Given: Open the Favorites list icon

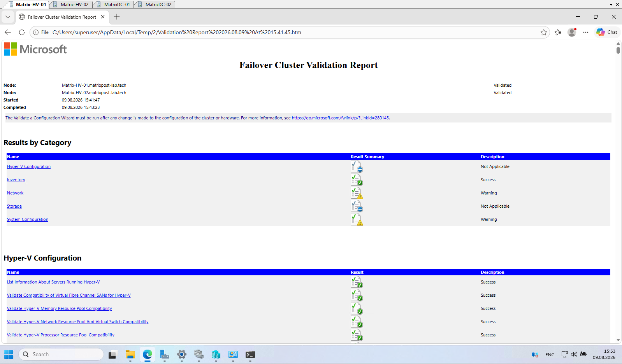Looking at the screenshot, I should [x=558, y=32].
